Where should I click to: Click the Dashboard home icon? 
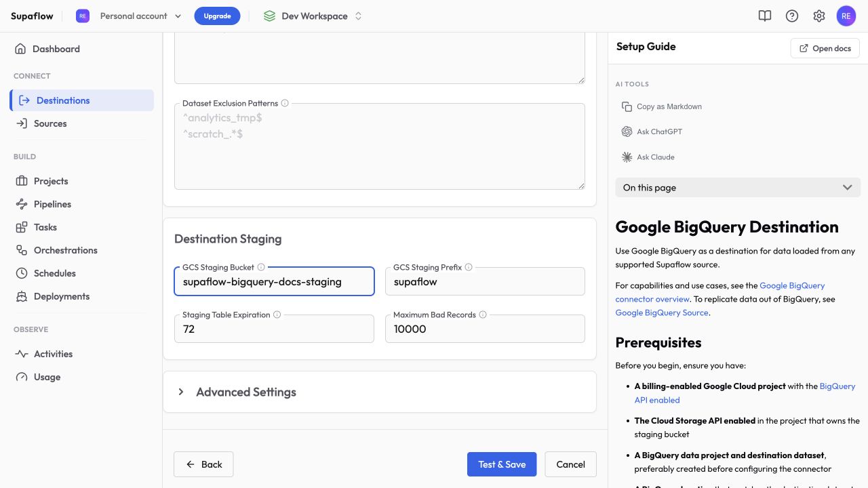pyautogui.click(x=20, y=49)
